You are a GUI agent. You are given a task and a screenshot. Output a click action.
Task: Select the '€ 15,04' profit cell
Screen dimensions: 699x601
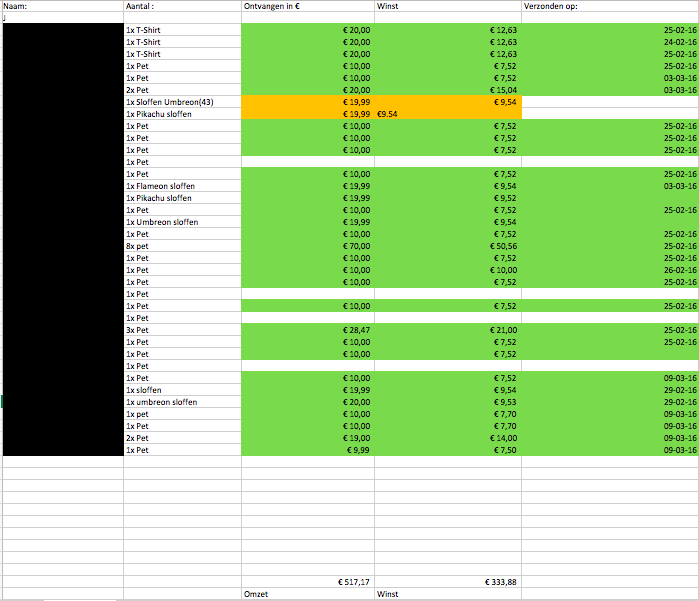448,90
